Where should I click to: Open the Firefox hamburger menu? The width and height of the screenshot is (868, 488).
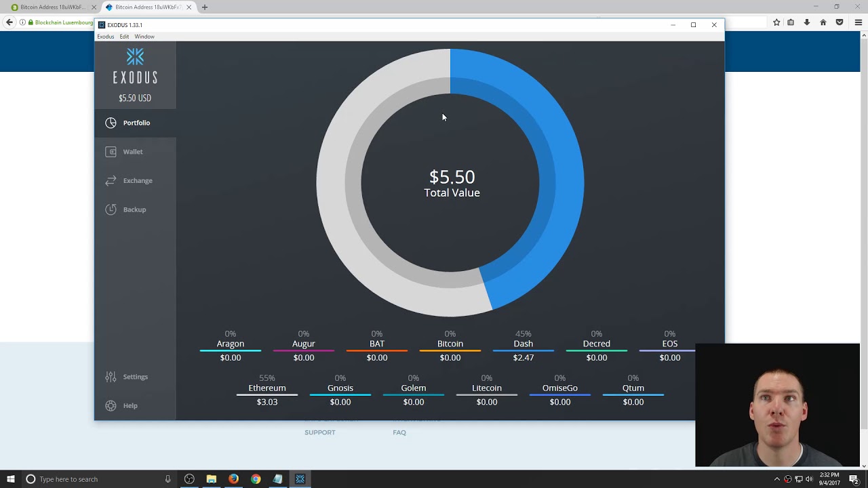[858, 22]
